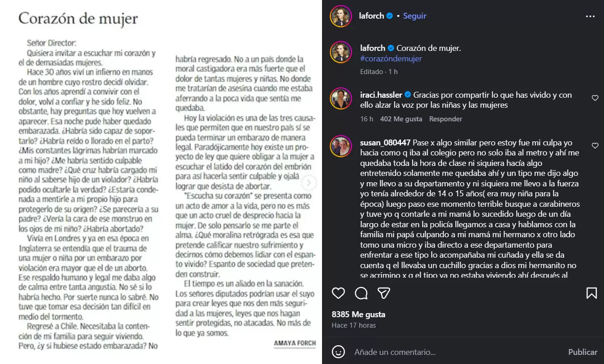Click Responder under iraci.hassler's comment

(x=446, y=119)
